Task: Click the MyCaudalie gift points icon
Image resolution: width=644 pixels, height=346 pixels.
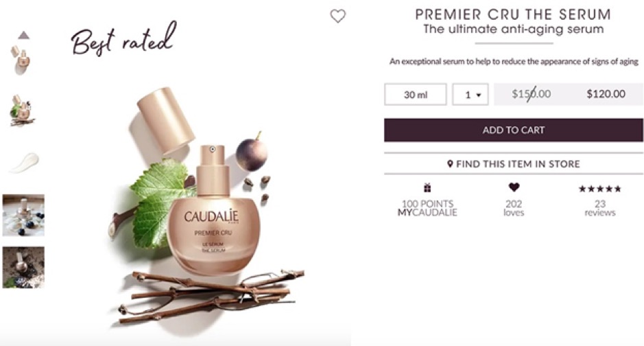Action: click(x=427, y=188)
